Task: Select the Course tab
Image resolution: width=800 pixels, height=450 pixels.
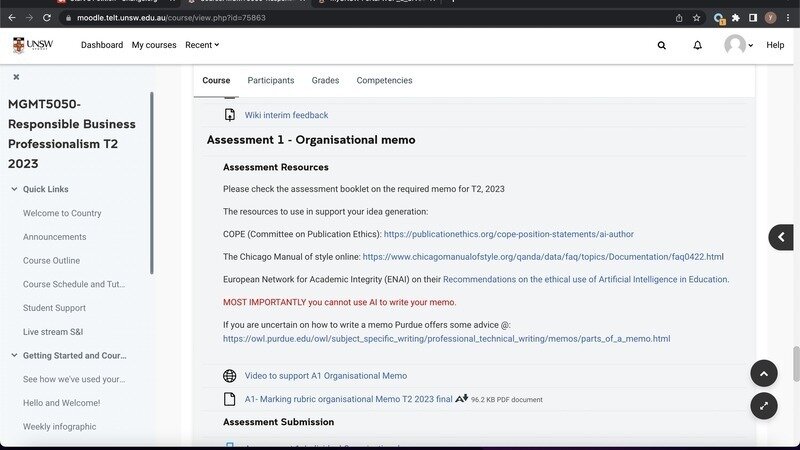Action: point(216,81)
